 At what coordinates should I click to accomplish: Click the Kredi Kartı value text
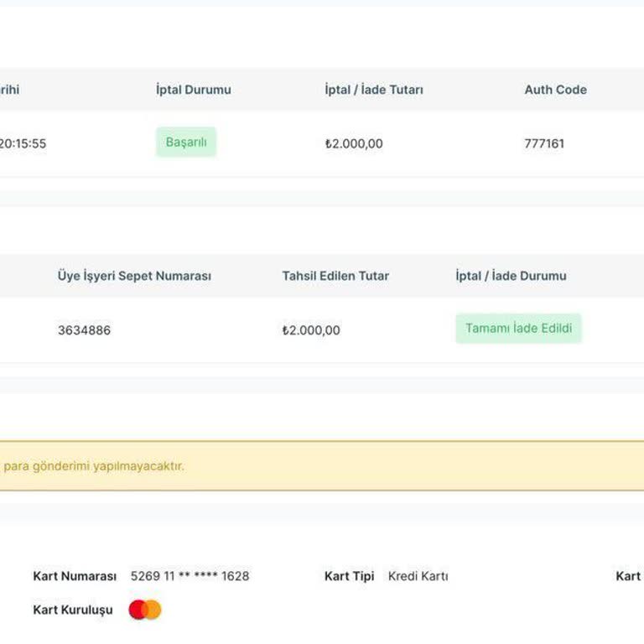418,576
